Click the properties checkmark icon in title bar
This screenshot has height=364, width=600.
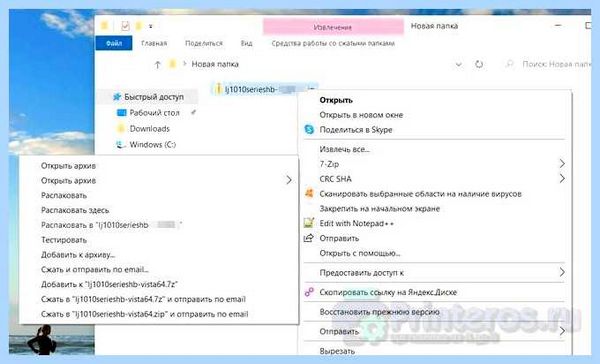pos(125,26)
